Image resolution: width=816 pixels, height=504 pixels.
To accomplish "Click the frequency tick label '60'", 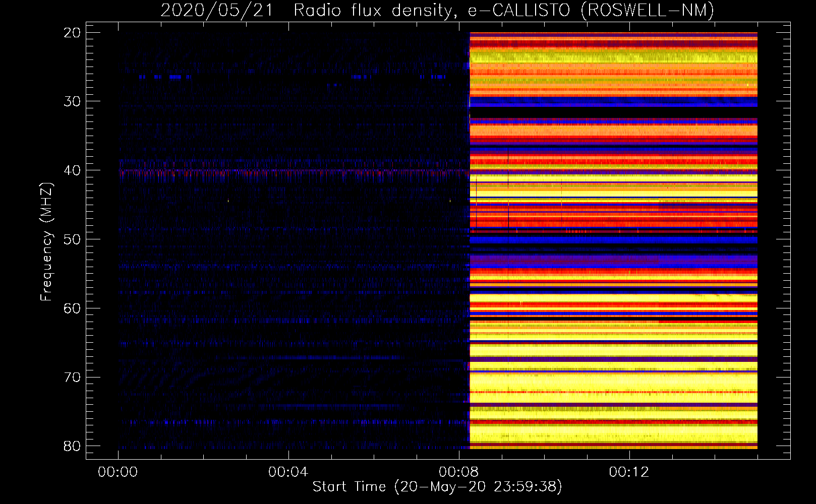I will (72, 308).
